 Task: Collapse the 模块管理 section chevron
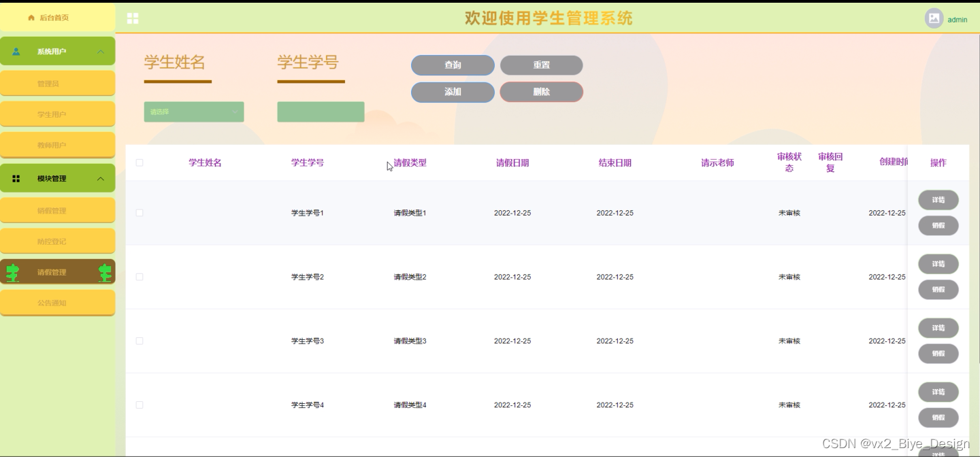101,179
